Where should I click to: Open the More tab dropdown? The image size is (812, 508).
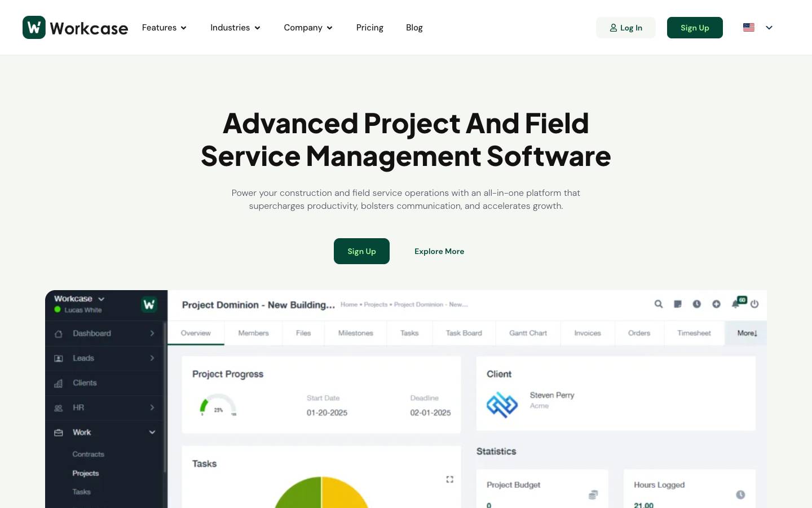point(747,333)
